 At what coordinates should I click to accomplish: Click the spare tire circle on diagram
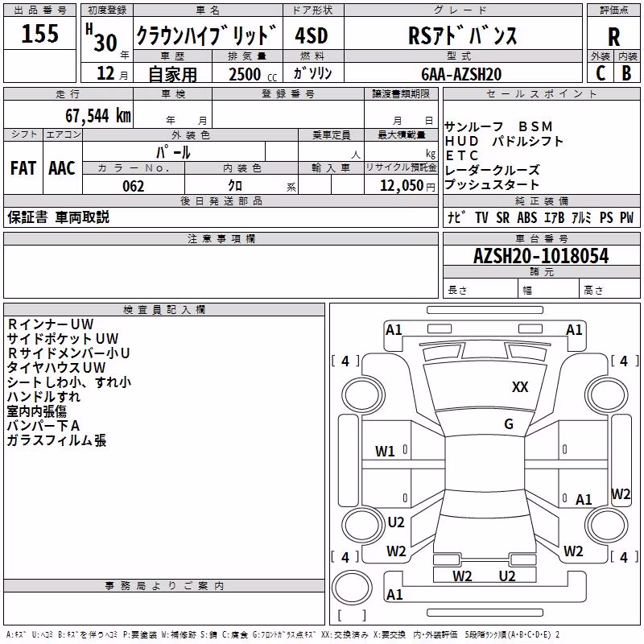pos(352,588)
